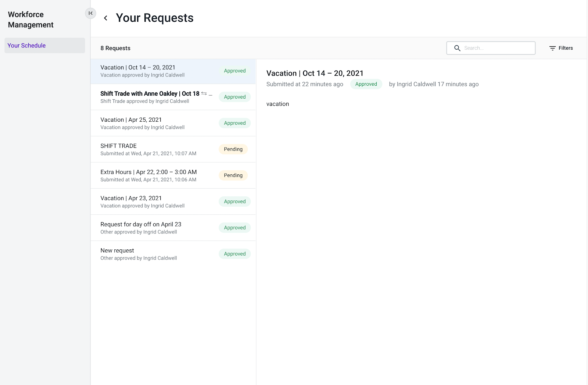
Task: Click the Workforce Management title
Action: coord(31,19)
